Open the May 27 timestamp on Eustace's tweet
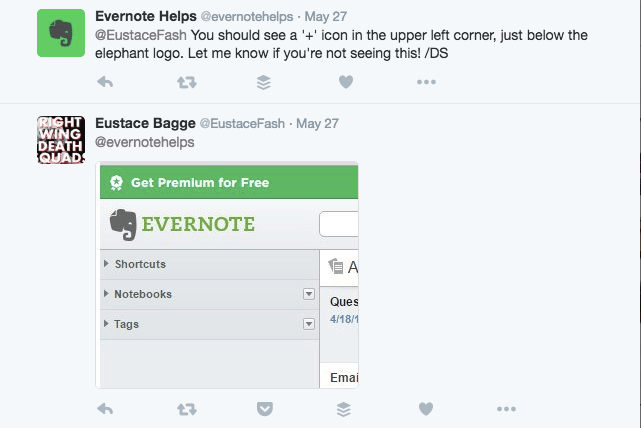 (x=318, y=123)
